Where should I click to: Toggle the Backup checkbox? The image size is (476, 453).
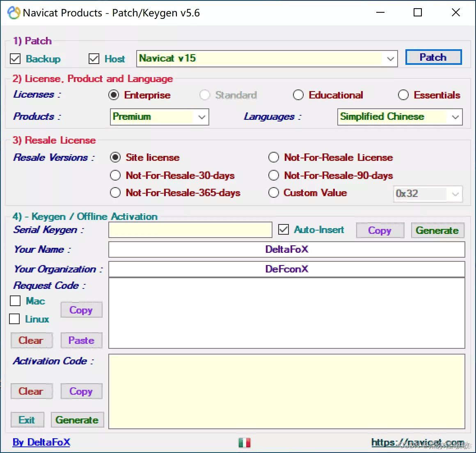[16, 59]
